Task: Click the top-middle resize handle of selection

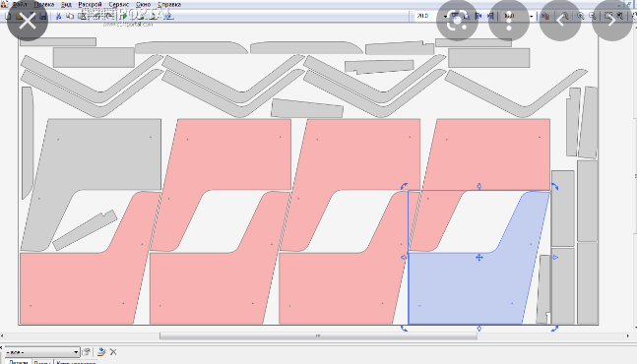Action: click(479, 186)
